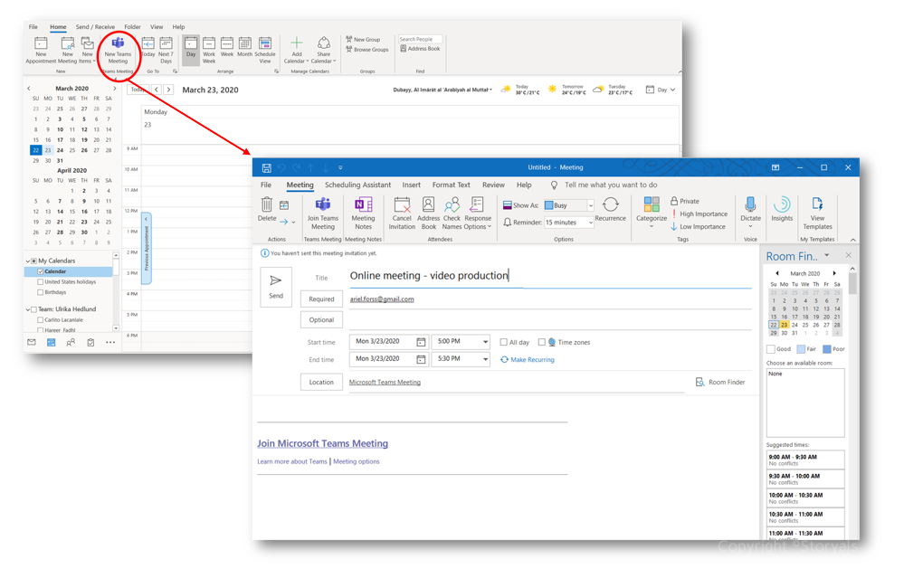Open Show As Busy dropdown
Image resolution: width=923 pixels, height=588 pixels.
pyautogui.click(x=590, y=205)
